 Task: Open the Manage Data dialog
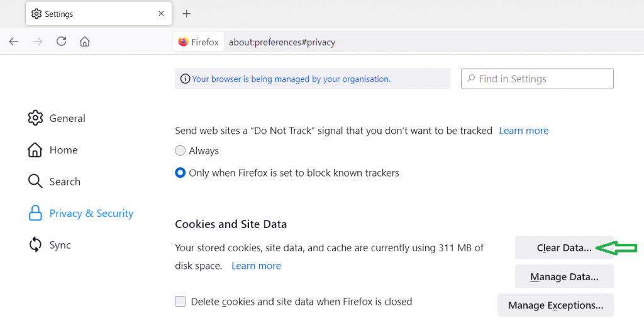pos(564,276)
